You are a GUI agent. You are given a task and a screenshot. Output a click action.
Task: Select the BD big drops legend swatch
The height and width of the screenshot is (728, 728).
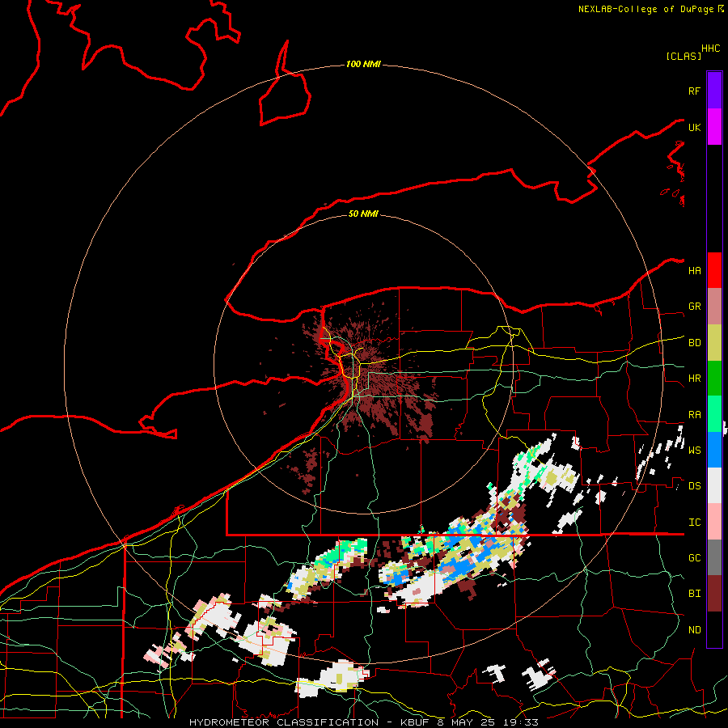click(714, 342)
